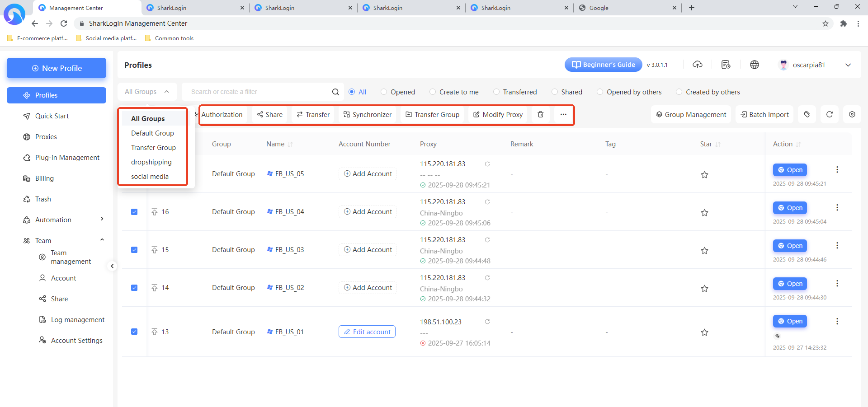Expand the Automation sidebar section
This screenshot has width=868, height=407.
tap(102, 220)
